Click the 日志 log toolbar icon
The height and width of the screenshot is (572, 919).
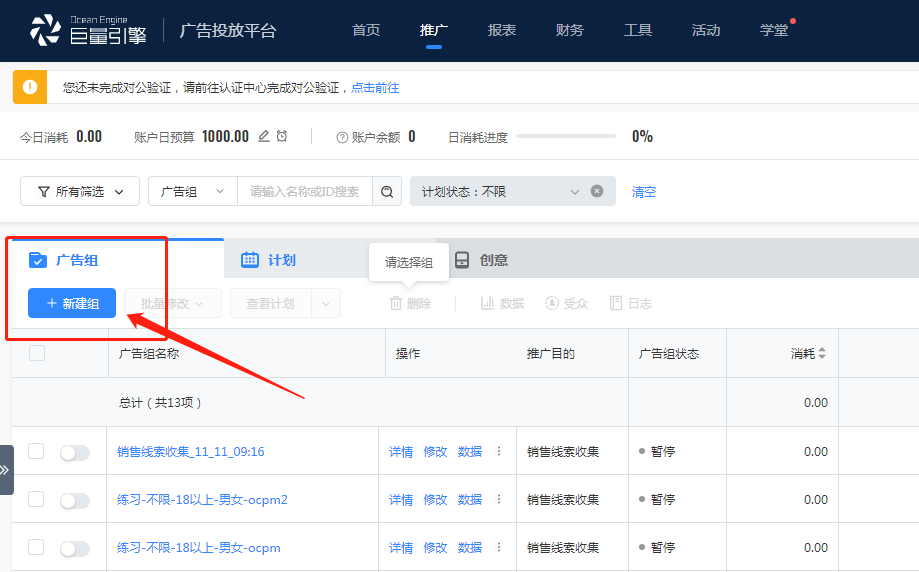[x=615, y=303]
